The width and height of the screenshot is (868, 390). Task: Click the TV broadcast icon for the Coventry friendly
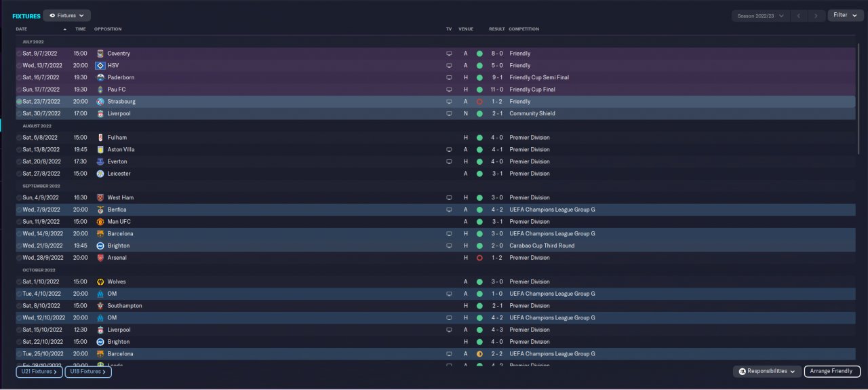pos(448,54)
